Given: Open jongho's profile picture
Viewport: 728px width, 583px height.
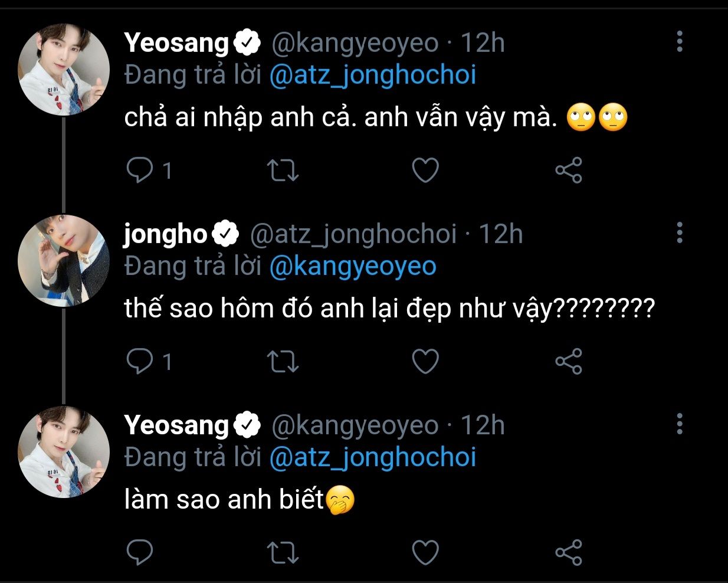Looking at the screenshot, I should [x=64, y=260].
